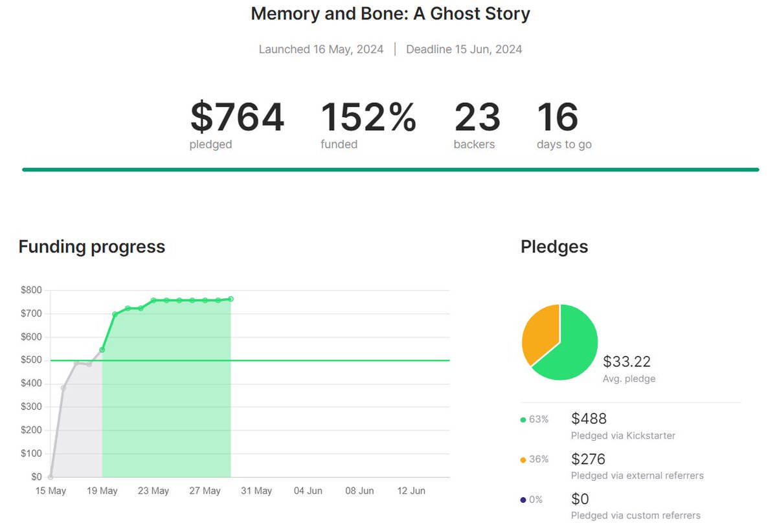Screen dimensions: 777x532
Task: Click the last data point on the funding line
Action: (231, 299)
